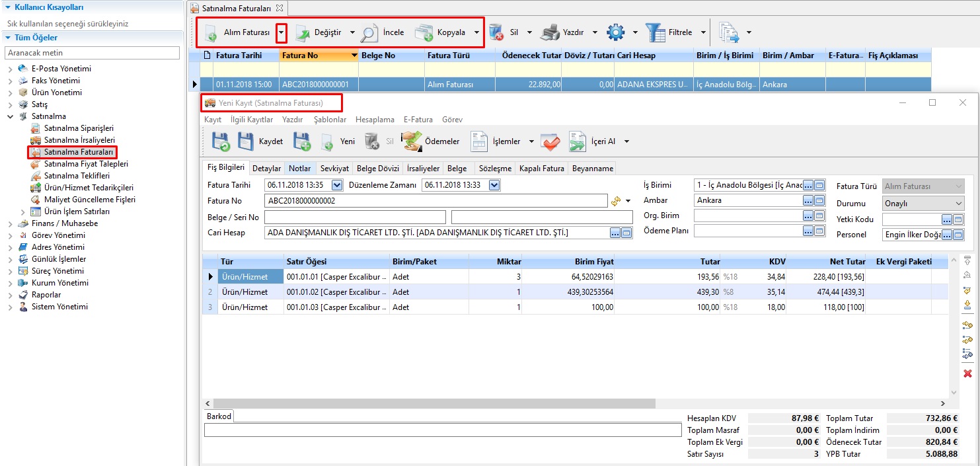The height and width of the screenshot is (466, 980).
Task: Click the red checkmark approve icon
Action: (550, 141)
